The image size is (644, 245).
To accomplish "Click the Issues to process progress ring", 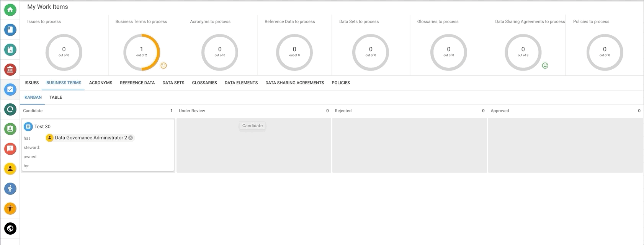I will pos(64,52).
